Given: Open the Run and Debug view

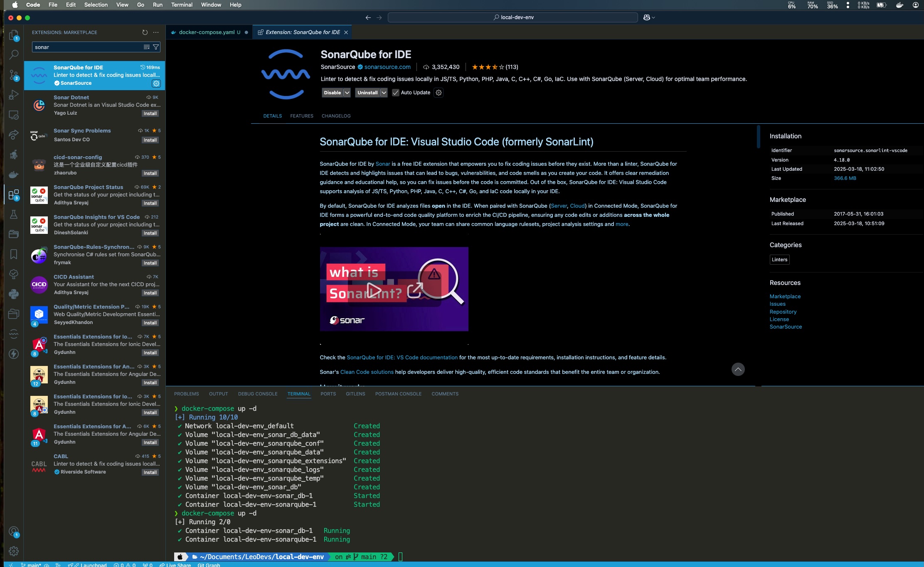Looking at the screenshot, I should [14, 95].
